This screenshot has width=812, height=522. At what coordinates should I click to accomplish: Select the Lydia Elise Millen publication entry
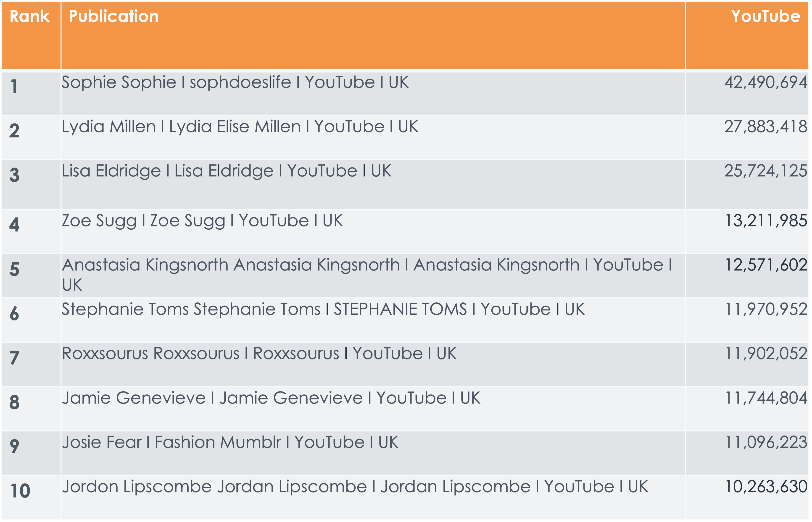point(240,127)
